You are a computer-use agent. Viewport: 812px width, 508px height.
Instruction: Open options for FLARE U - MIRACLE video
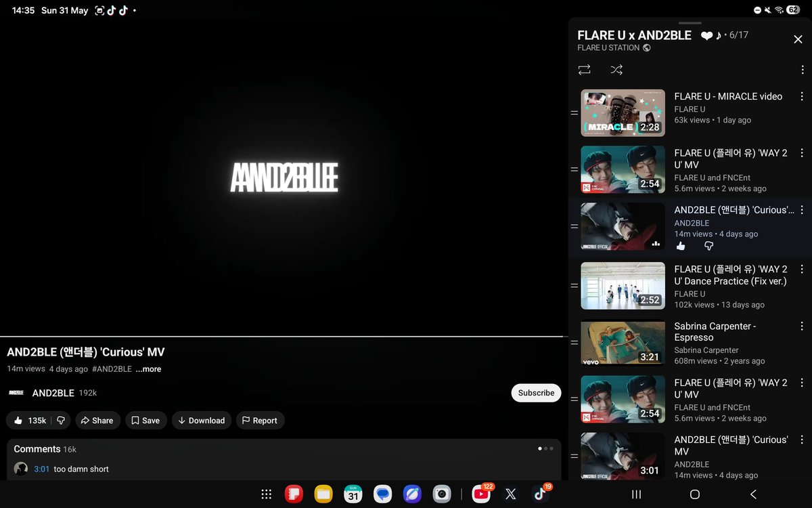tap(802, 97)
